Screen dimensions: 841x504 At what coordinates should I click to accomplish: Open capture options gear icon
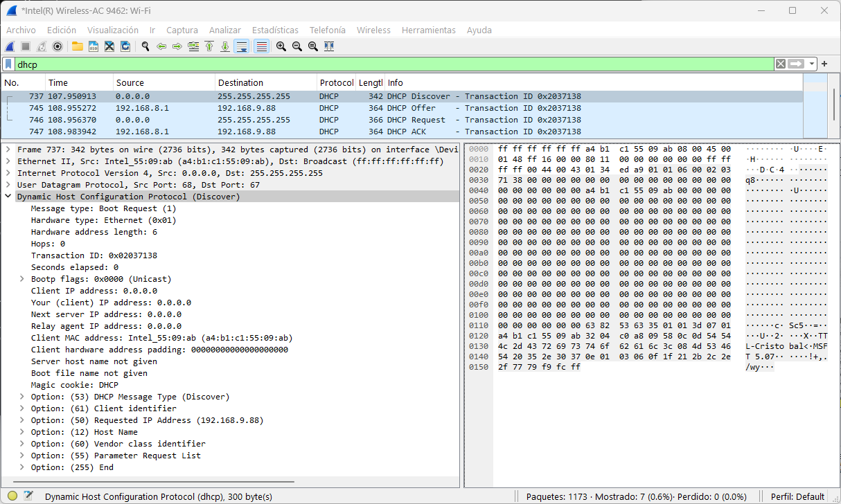pos(57,46)
